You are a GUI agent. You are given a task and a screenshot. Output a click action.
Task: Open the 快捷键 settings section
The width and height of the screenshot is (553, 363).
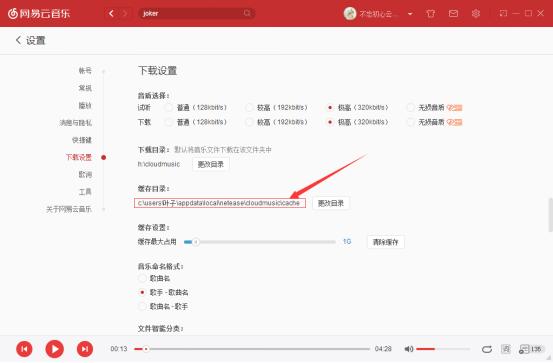coord(82,140)
